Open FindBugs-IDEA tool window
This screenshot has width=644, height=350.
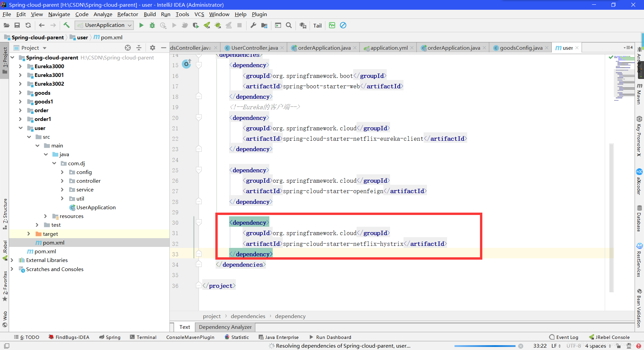(x=69, y=337)
